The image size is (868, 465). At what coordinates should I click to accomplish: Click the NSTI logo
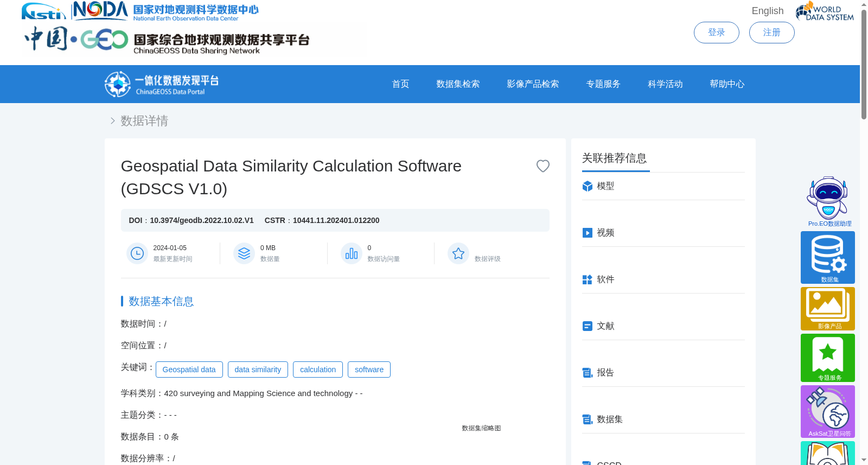[43, 11]
